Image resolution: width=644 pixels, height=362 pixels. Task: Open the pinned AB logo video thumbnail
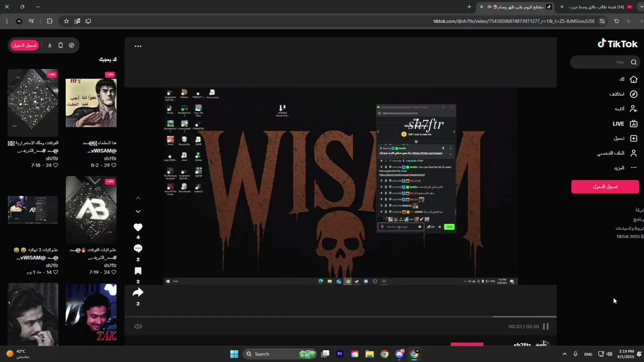(x=91, y=210)
